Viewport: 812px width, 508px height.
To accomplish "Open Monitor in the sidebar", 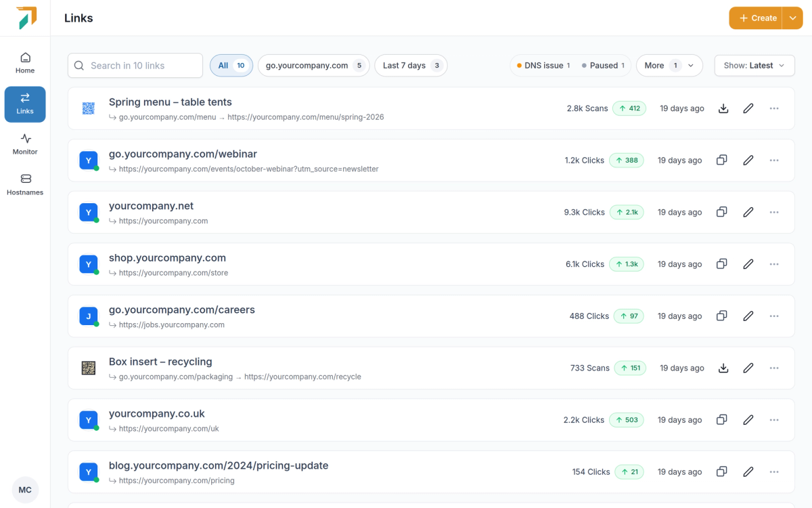I will click(x=25, y=144).
